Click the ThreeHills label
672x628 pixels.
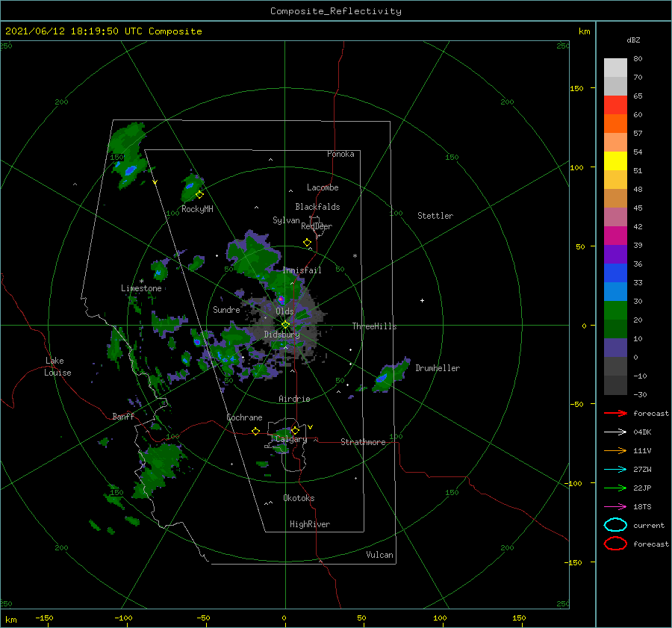click(x=375, y=326)
